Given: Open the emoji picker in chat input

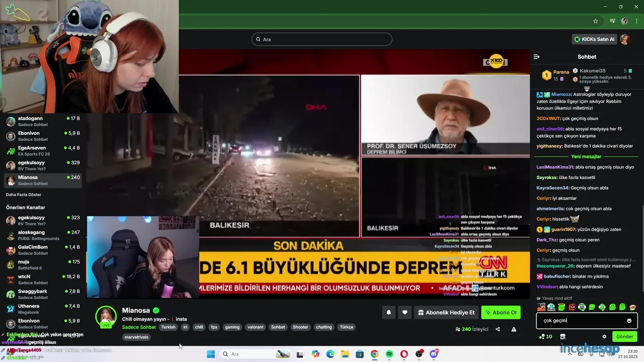Looking at the screenshot, I should click(x=629, y=321).
